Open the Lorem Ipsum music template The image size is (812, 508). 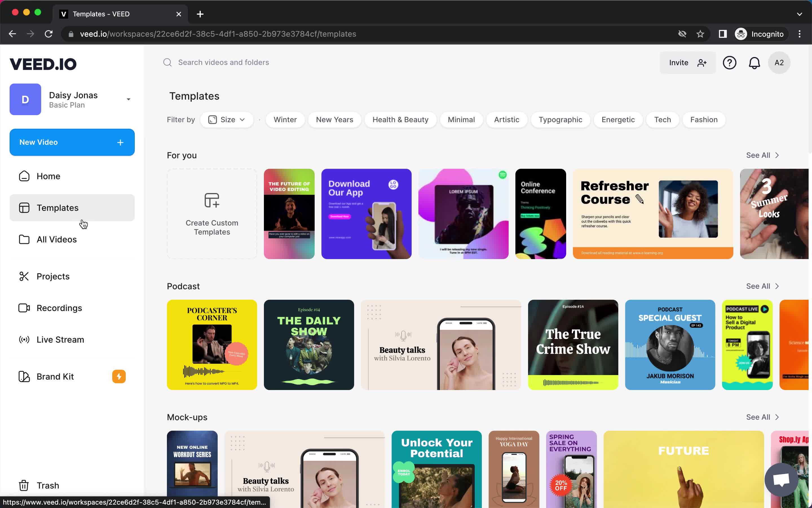[x=464, y=214]
